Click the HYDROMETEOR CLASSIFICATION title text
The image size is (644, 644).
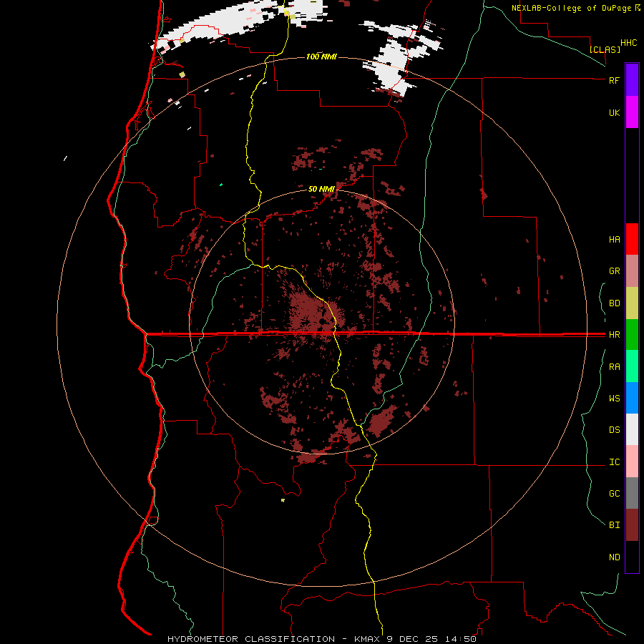point(251,639)
